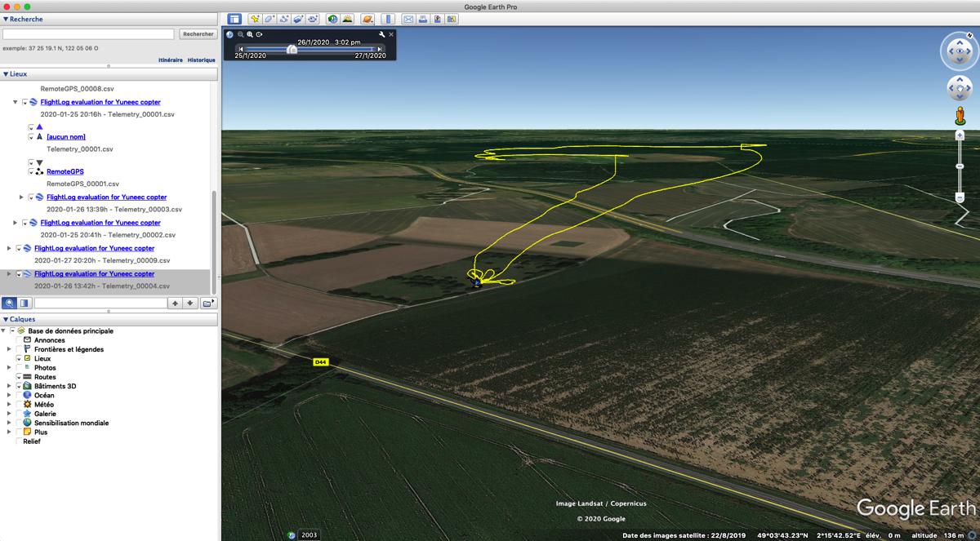This screenshot has width=980, height=541.
Task: Move the time slider thumb
Action: [x=292, y=49]
